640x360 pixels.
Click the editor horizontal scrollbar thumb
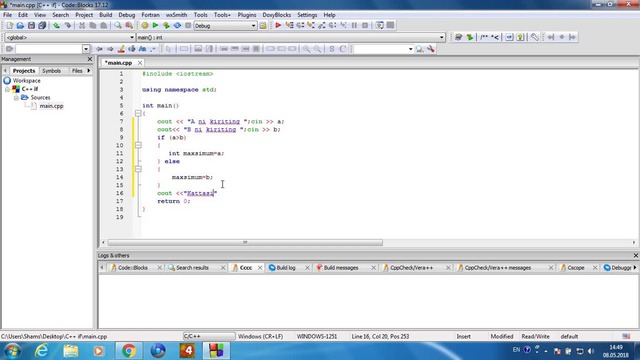245,242
